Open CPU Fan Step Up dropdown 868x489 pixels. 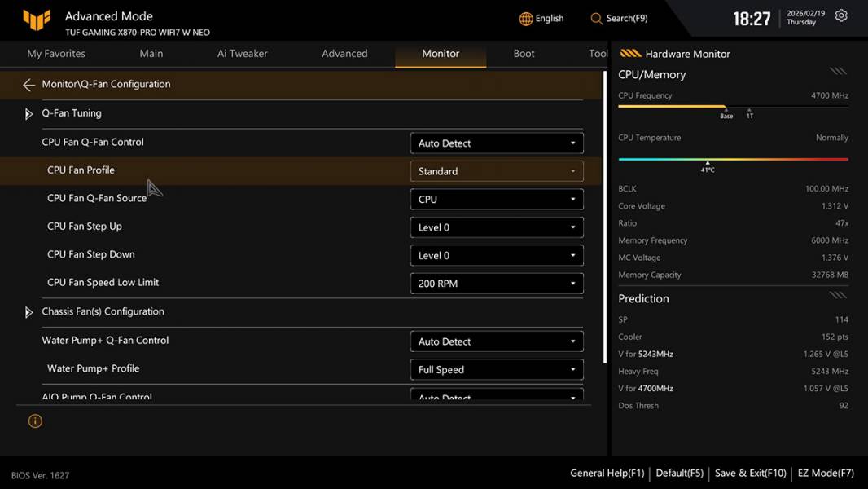coord(497,227)
